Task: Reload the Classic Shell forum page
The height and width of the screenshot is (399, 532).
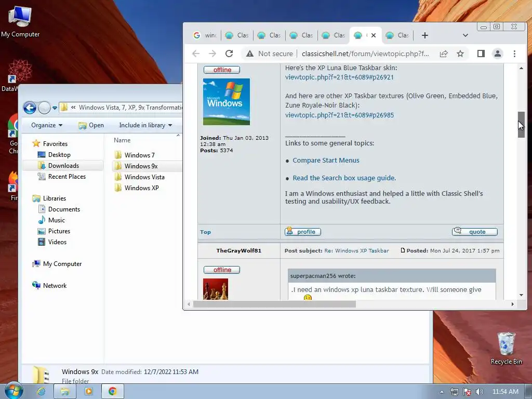Action: pos(229,54)
